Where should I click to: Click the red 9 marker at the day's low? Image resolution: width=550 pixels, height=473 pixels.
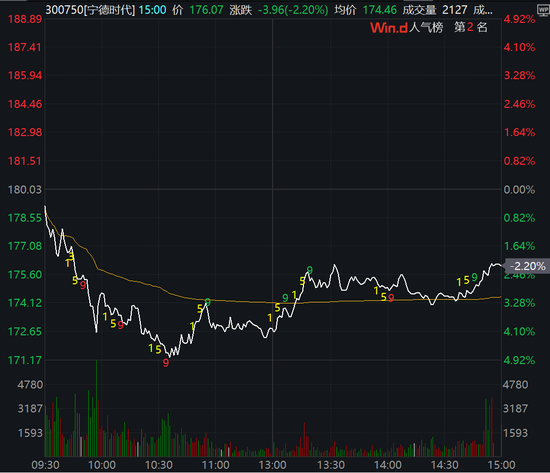click(x=166, y=363)
